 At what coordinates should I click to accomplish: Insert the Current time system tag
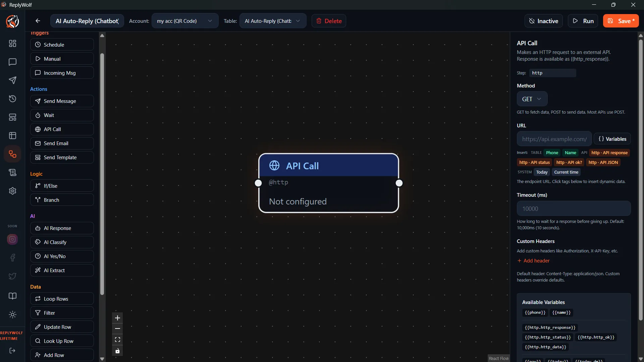click(566, 172)
